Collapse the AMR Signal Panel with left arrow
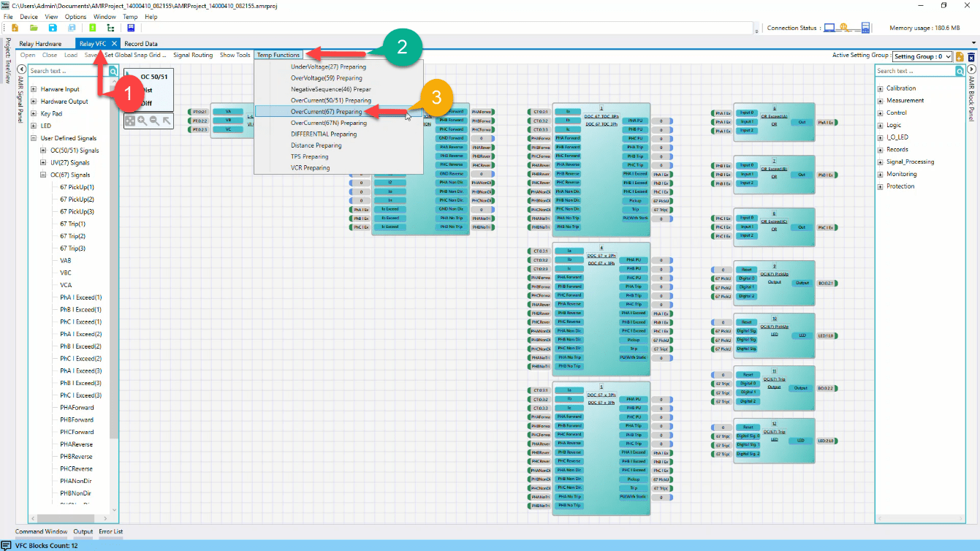 tap(21, 69)
